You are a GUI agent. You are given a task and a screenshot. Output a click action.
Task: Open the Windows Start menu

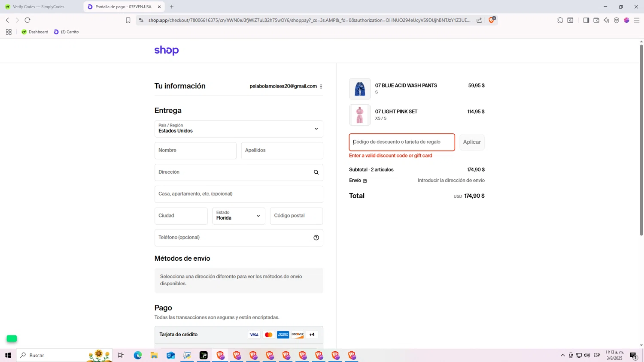pos(8,355)
